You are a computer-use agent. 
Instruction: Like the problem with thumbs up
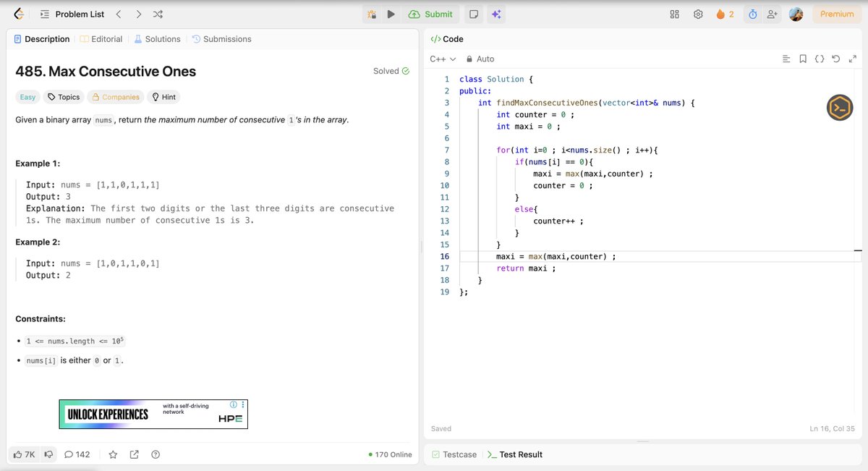(24, 454)
